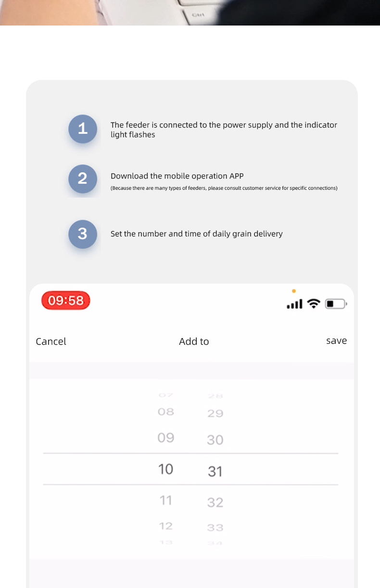Select hour 11 in the picker

click(x=166, y=501)
